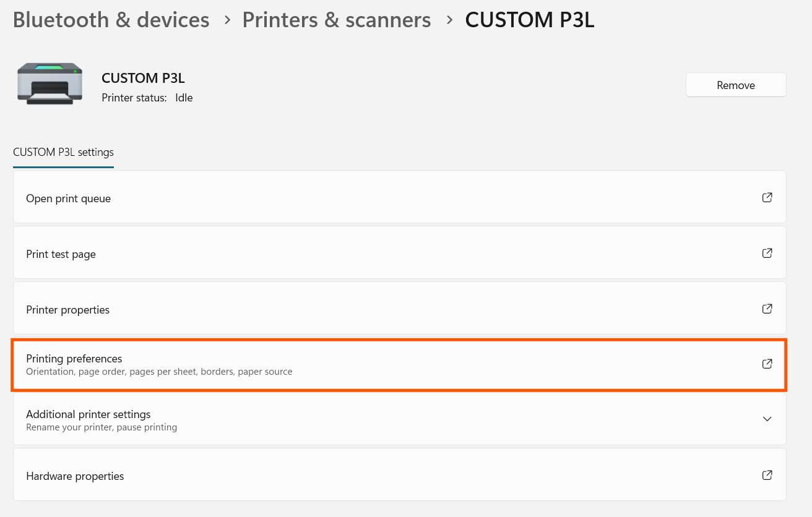The width and height of the screenshot is (812, 517).
Task: Click the CUSTOM P3L breadcrumb title
Action: click(530, 20)
